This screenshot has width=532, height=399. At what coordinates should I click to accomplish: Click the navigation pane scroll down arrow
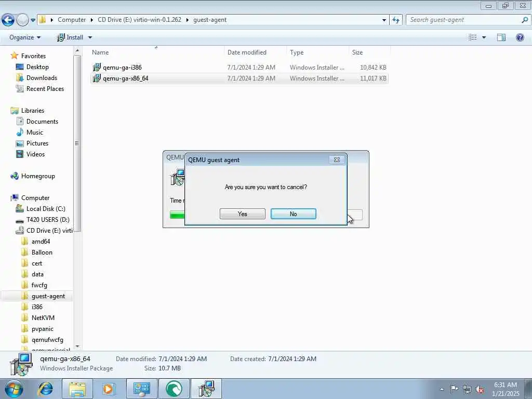[77, 347]
